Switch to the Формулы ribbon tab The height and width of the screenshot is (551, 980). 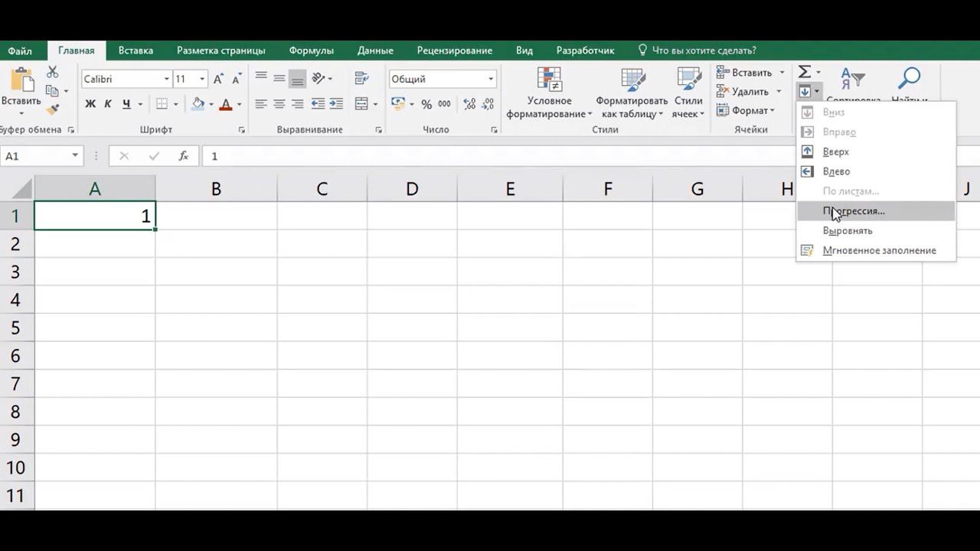(x=311, y=51)
